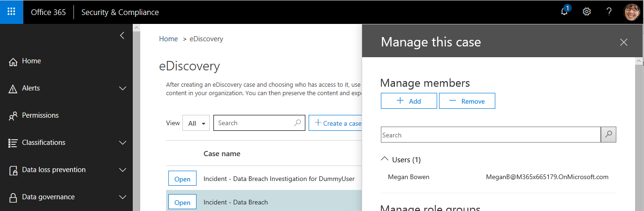Open Permissions in the sidebar
The height and width of the screenshot is (211, 644).
pyautogui.click(x=40, y=115)
